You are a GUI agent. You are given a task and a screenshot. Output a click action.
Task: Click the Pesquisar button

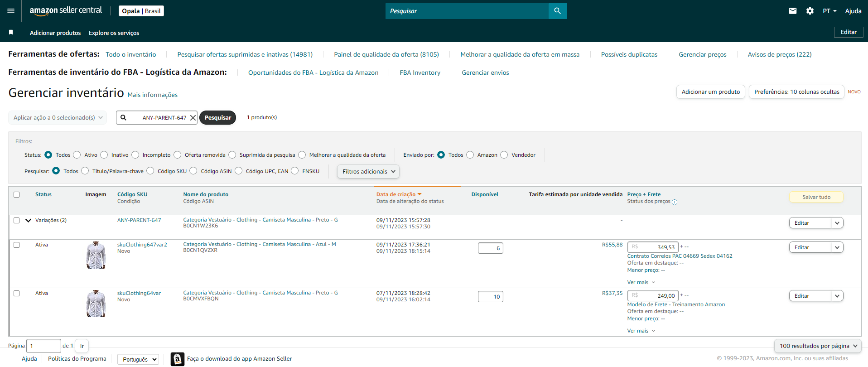217,117
